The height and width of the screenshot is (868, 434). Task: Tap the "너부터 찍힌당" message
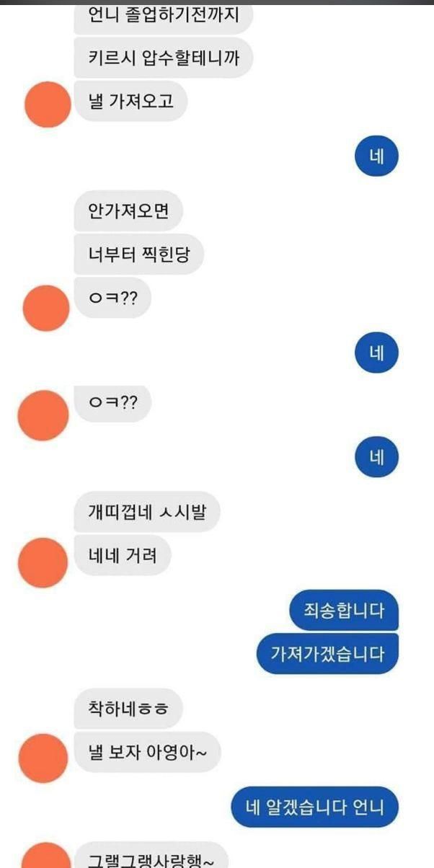pos(138,254)
